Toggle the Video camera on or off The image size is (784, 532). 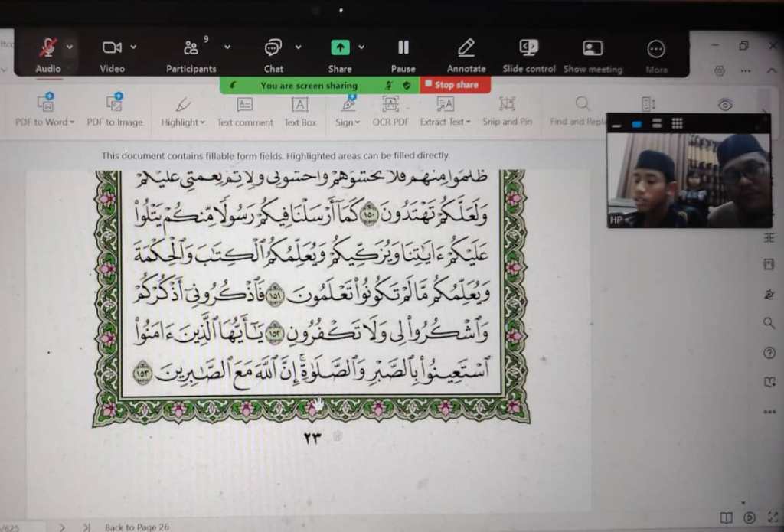(112, 49)
